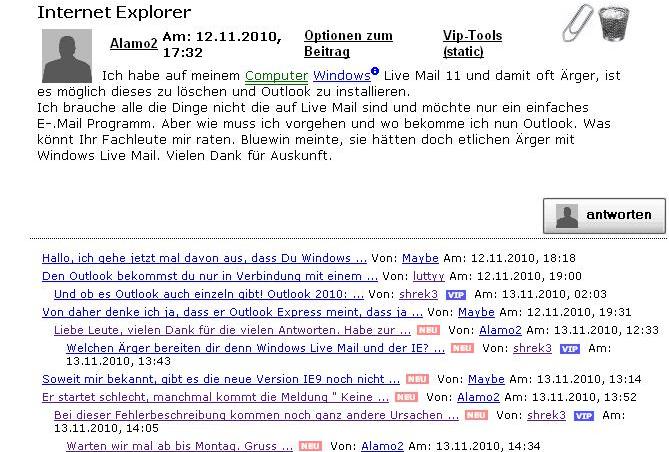Open reply 'Soweit mir bekannt, gibt es die neue Version IE9'
The height and width of the screenshot is (452, 669).
[221, 379]
